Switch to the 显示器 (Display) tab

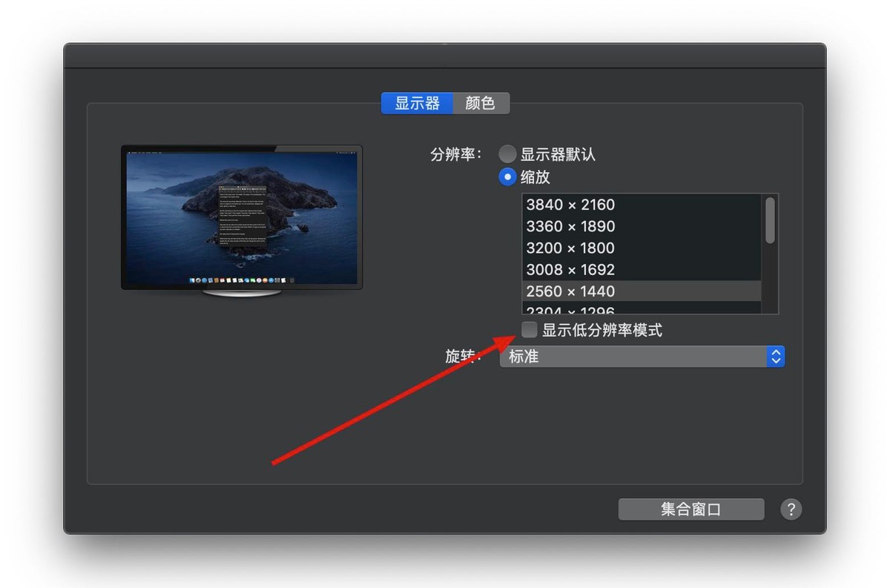pyautogui.click(x=417, y=103)
